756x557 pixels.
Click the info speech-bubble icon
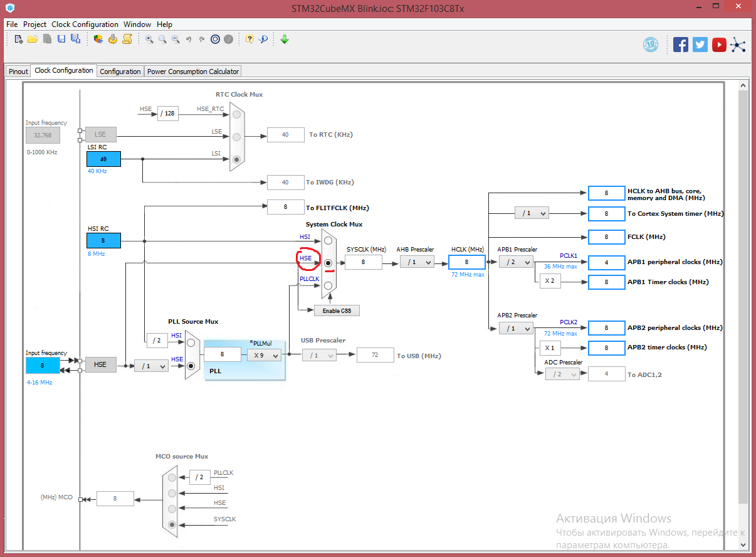coord(263,39)
